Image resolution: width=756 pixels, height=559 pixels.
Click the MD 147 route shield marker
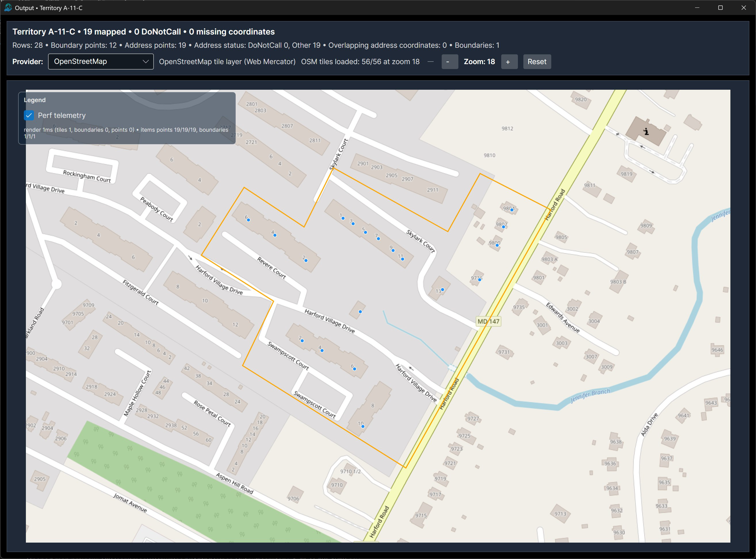488,321
